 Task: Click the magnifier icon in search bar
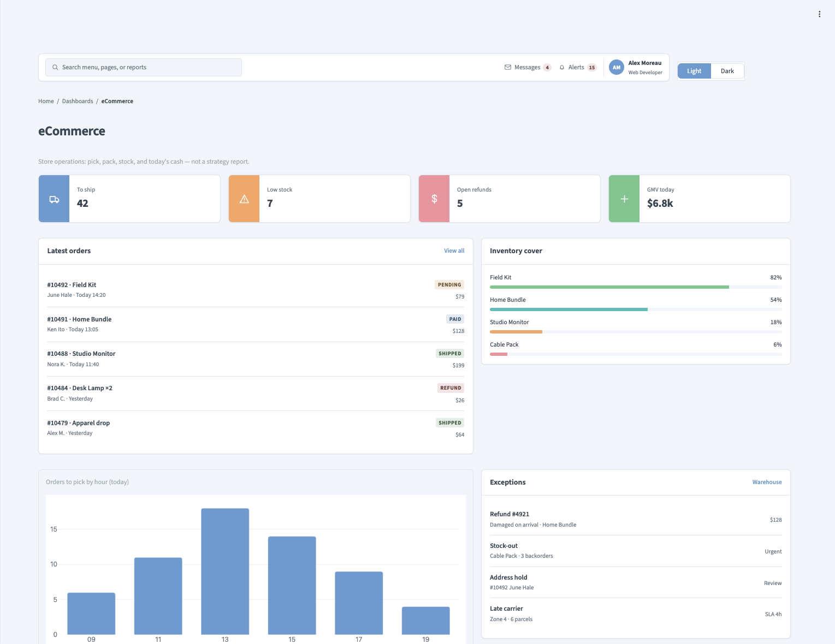[55, 68]
